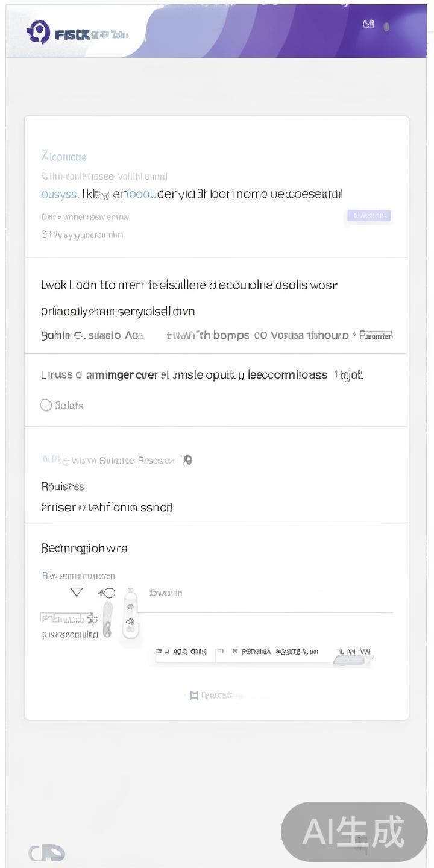Image resolution: width=434 pixels, height=868 pixels.
Task: Click the purple Fistk logo icon
Action: tap(39, 32)
